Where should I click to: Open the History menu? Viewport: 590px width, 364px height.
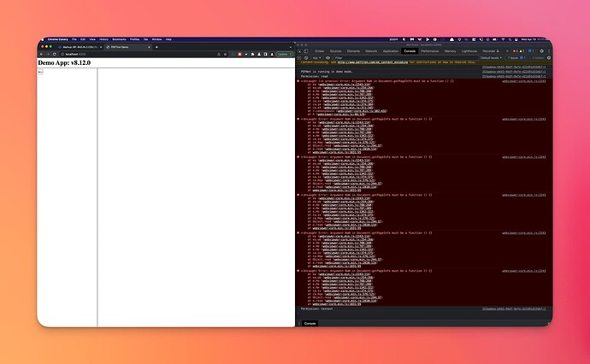(x=103, y=39)
